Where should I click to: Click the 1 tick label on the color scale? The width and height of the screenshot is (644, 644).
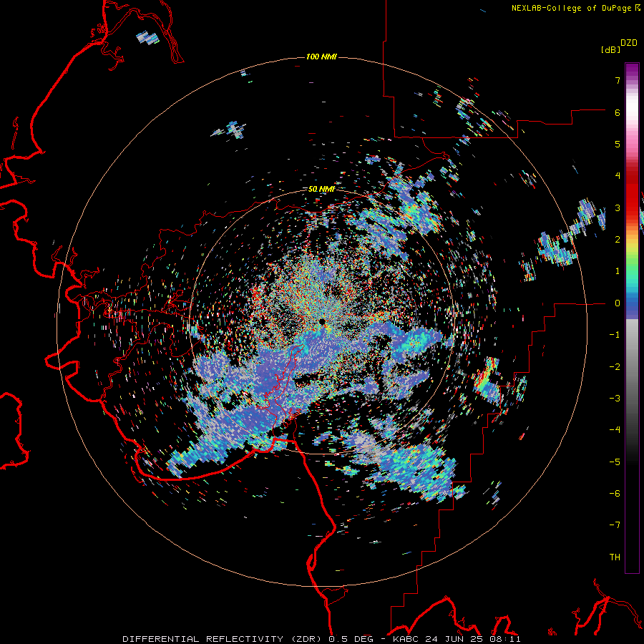(618, 271)
